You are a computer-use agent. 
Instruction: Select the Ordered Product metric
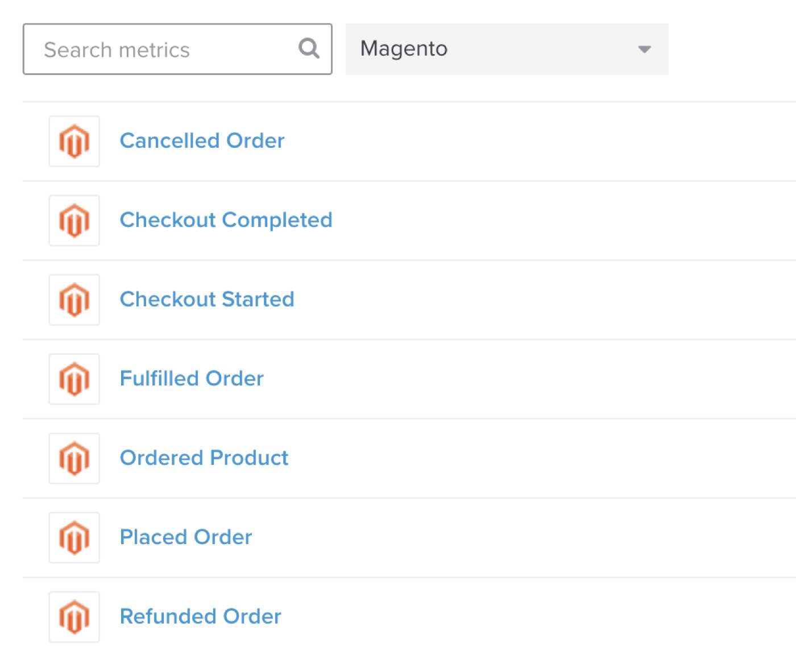pyautogui.click(x=204, y=458)
